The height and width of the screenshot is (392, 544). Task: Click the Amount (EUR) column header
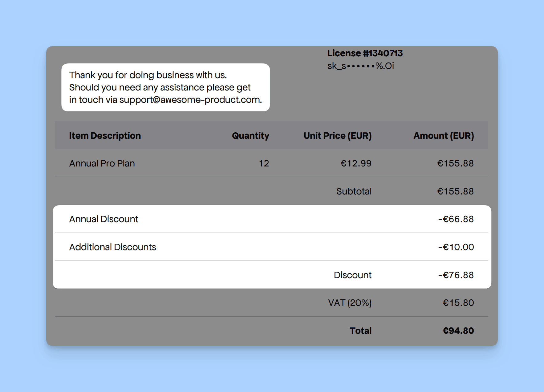click(444, 136)
